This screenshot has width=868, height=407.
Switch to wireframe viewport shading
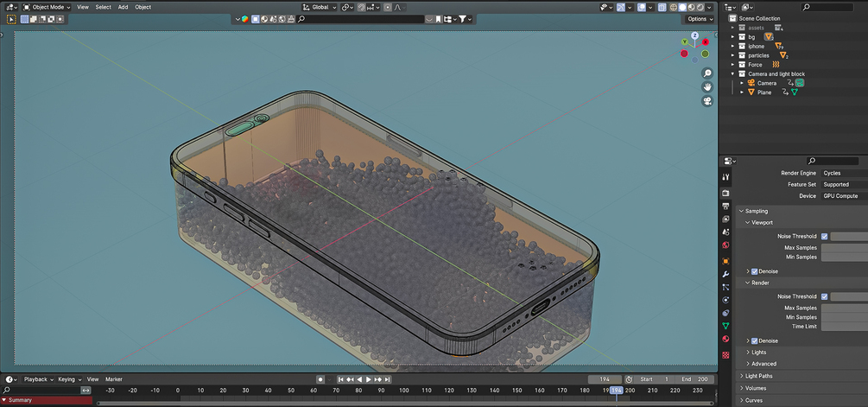[x=673, y=7]
